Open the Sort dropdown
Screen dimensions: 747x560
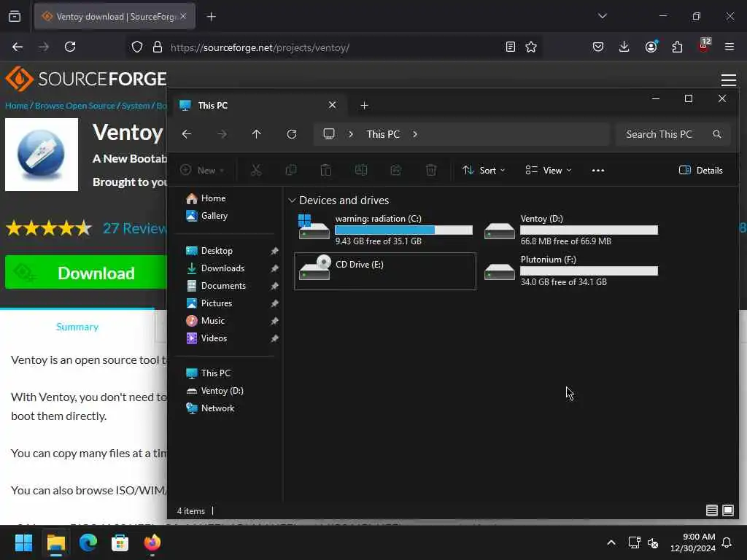pyautogui.click(x=484, y=171)
